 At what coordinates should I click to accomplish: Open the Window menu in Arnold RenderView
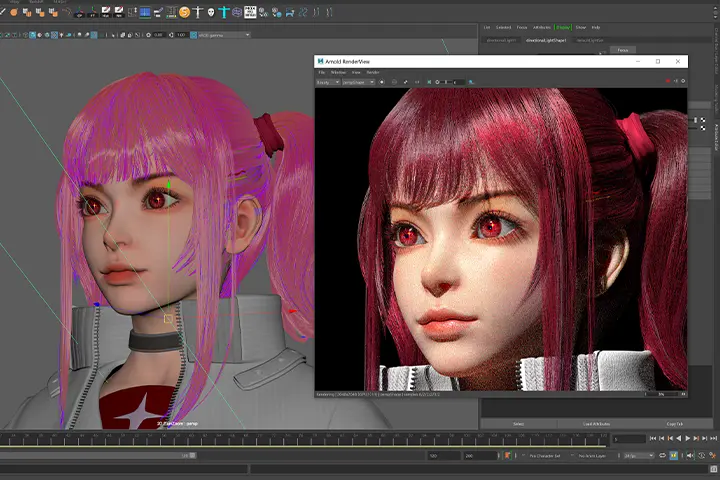point(338,72)
